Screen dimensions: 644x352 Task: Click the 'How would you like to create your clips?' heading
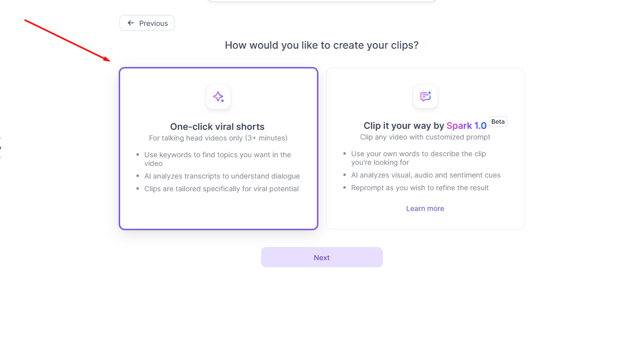click(x=321, y=45)
